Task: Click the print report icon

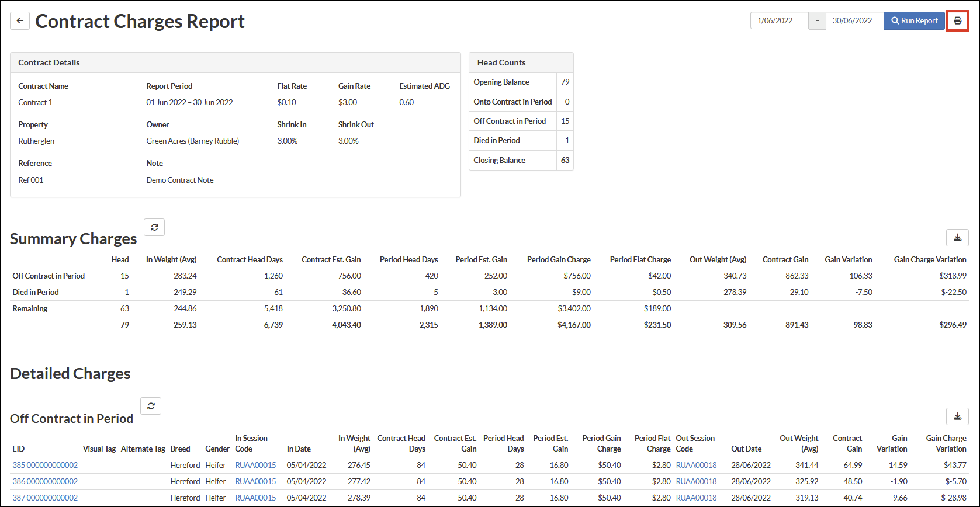Action: 957,20
